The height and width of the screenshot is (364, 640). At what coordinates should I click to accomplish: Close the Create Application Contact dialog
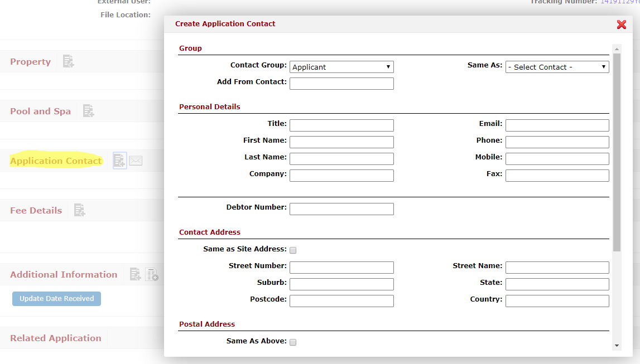(x=621, y=24)
